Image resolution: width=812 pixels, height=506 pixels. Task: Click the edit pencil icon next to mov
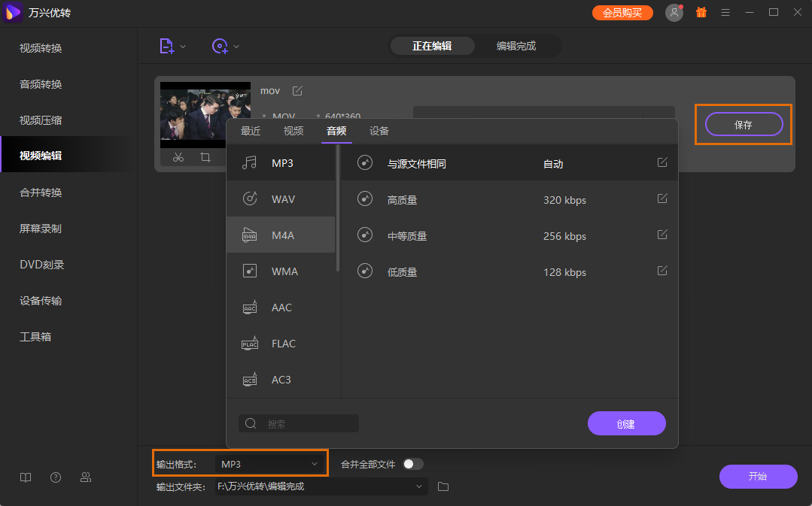coord(297,89)
